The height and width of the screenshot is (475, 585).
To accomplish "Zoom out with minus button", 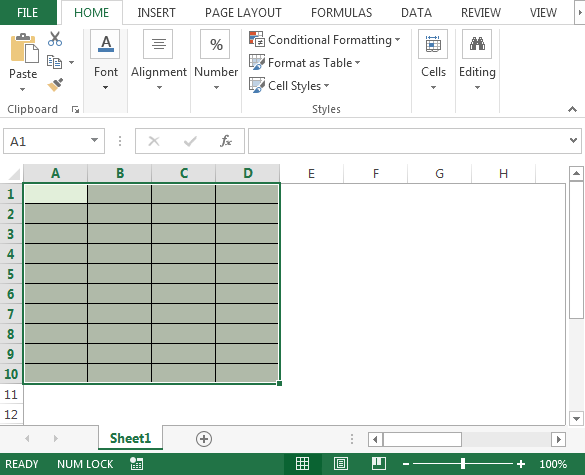I will (x=406, y=464).
